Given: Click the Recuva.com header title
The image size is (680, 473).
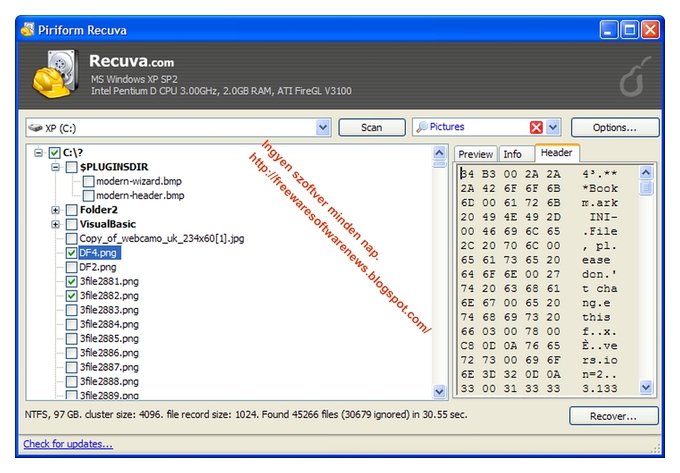Looking at the screenshot, I should [131, 61].
